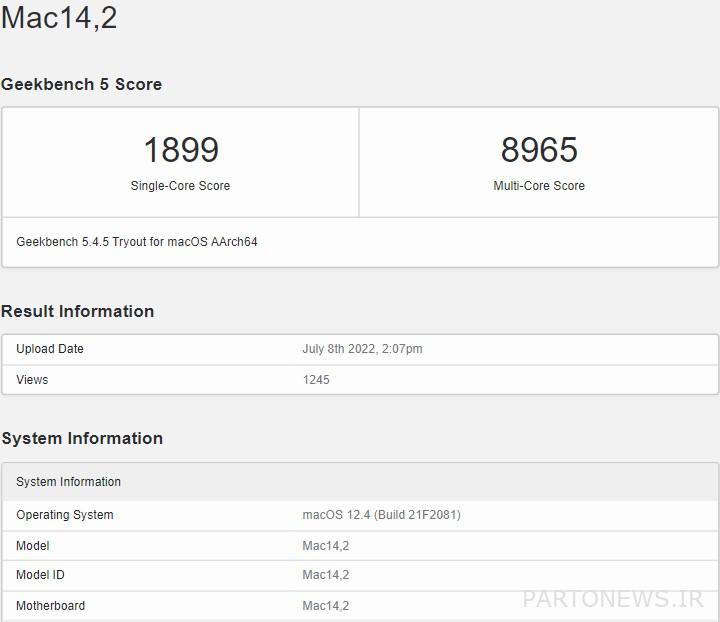This screenshot has height=622, width=720.
Task: Select the views count 1245
Action: coord(316,380)
